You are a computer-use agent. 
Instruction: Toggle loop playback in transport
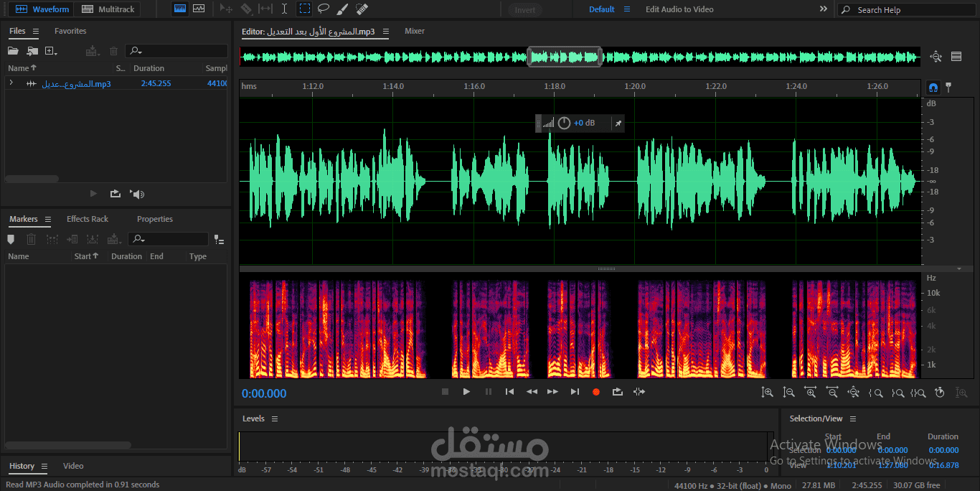617,392
